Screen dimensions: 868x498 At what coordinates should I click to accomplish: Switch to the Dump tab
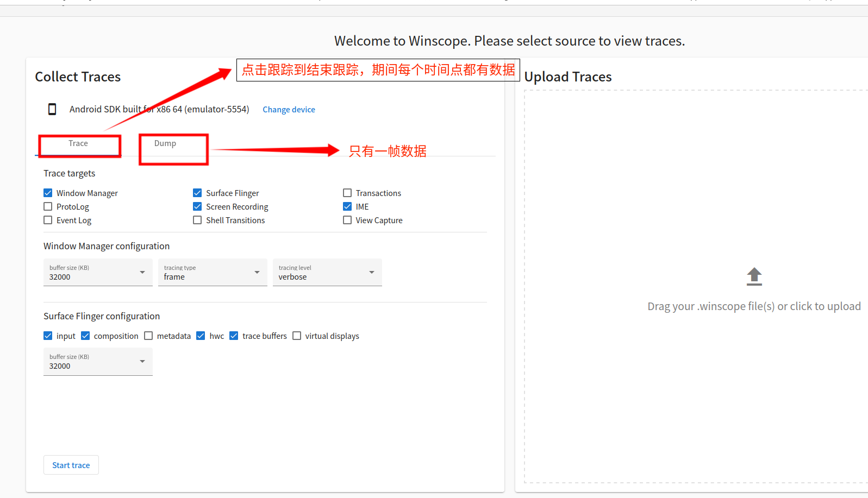(165, 143)
